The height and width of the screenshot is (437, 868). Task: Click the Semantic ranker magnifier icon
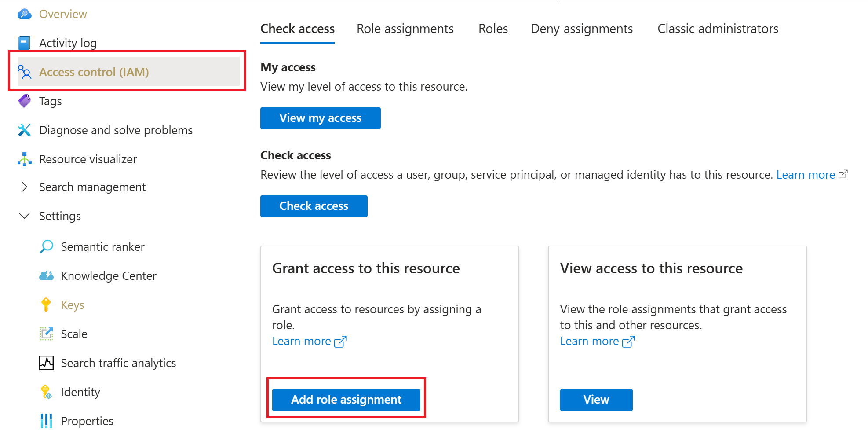point(46,246)
